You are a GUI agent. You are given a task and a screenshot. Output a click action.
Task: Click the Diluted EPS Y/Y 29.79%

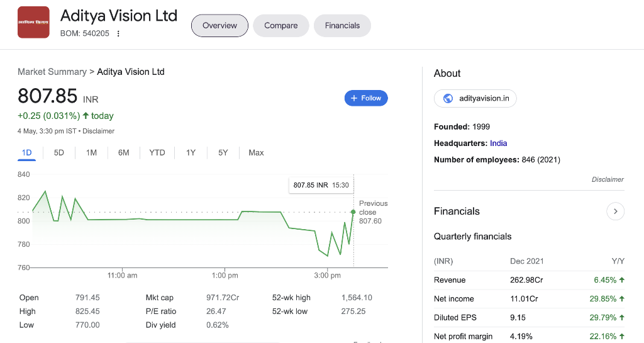(x=607, y=318)
